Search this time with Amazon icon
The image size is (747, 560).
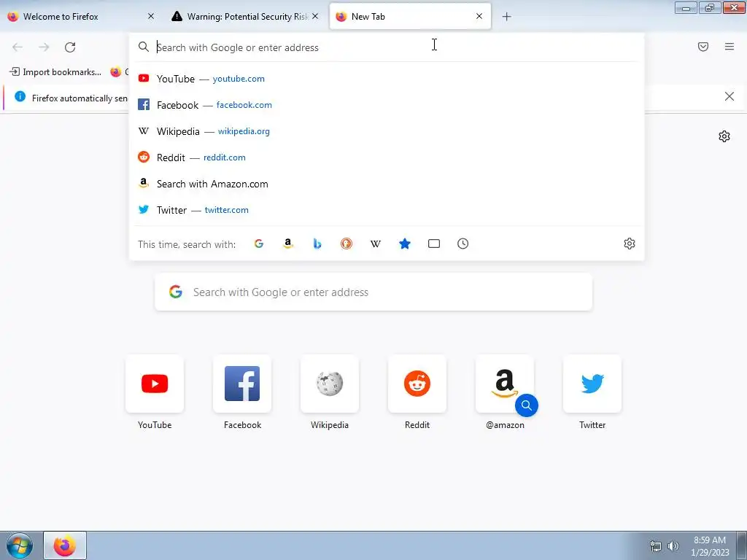tap(287, 244)
